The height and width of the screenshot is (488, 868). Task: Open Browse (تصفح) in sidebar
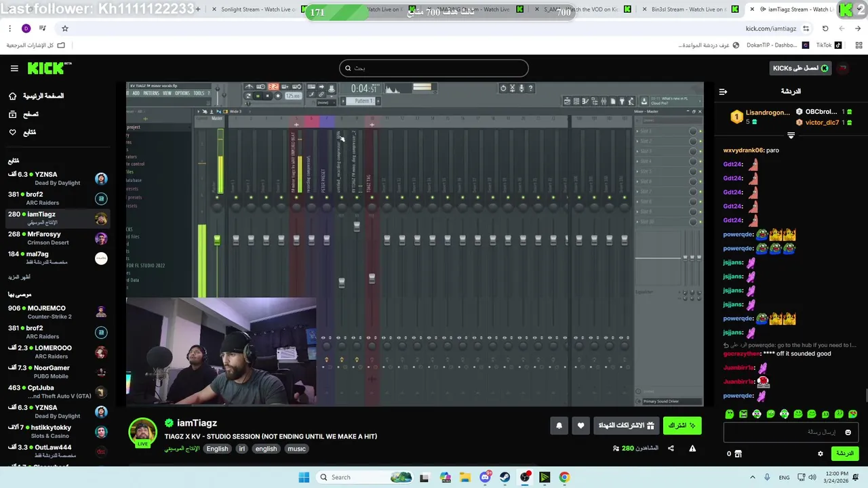tap(24, 115)
